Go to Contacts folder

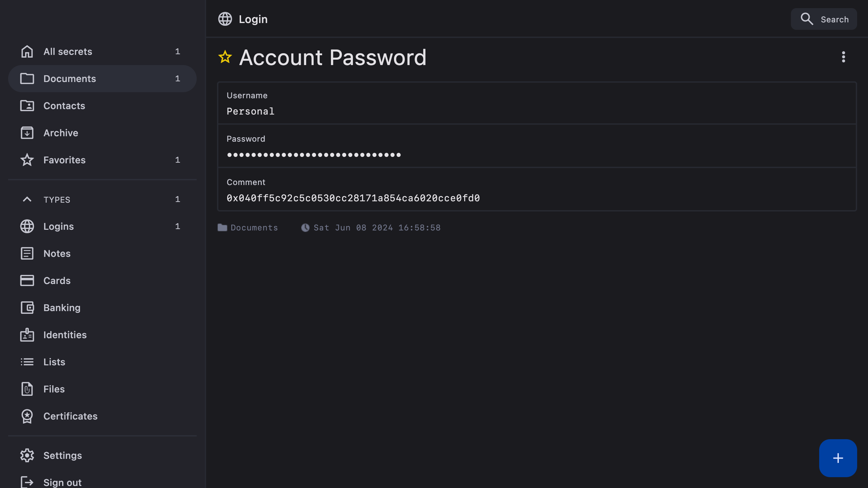(64, 106)
